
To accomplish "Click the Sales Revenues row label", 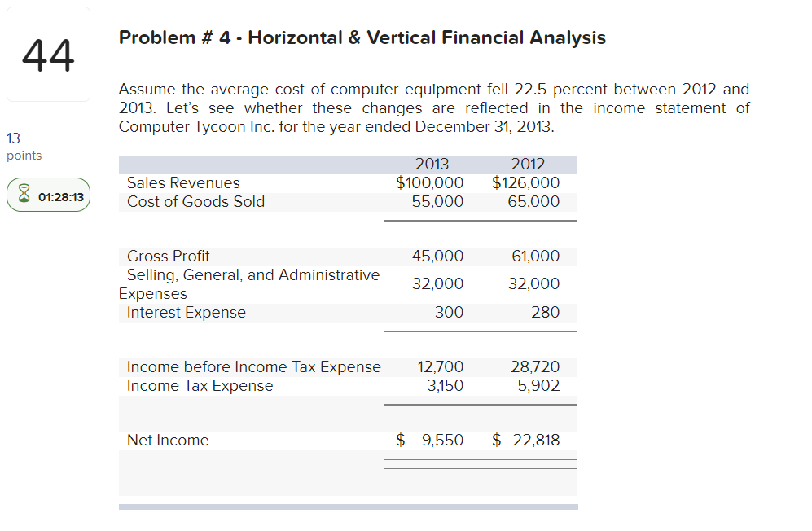I will [x=182, y=182].
